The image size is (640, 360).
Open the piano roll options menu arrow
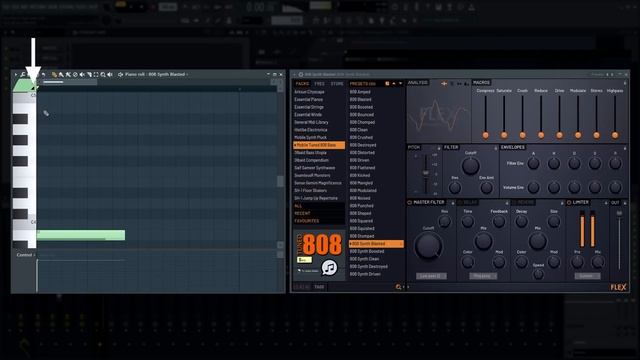point(16,75)
